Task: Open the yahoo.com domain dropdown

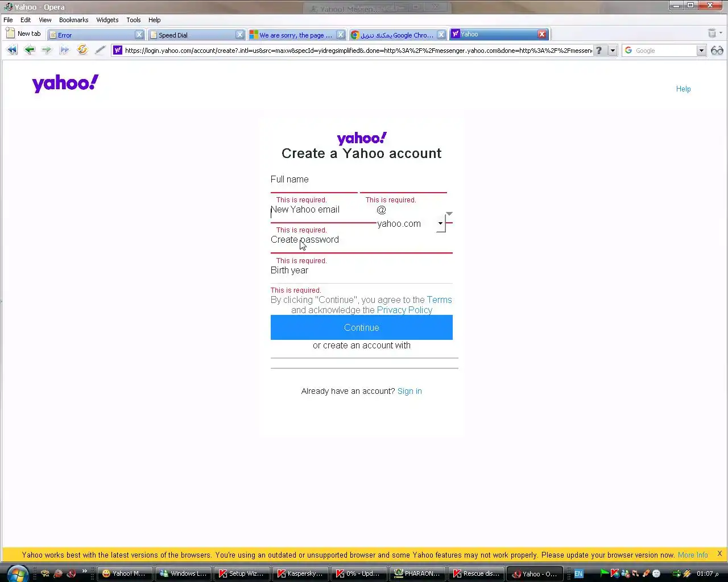Action: [440, 223]
